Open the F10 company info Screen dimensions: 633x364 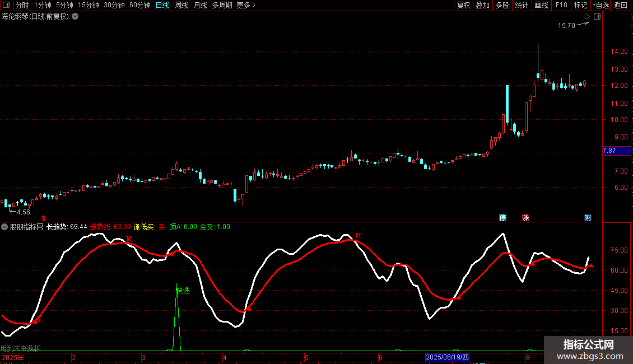coord(561,5)
